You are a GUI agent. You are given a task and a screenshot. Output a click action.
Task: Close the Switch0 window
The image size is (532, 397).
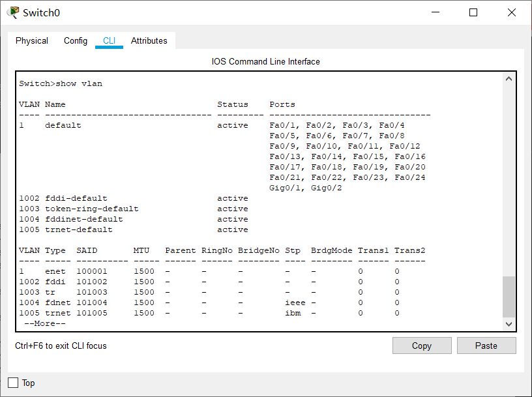pos(512,12)
